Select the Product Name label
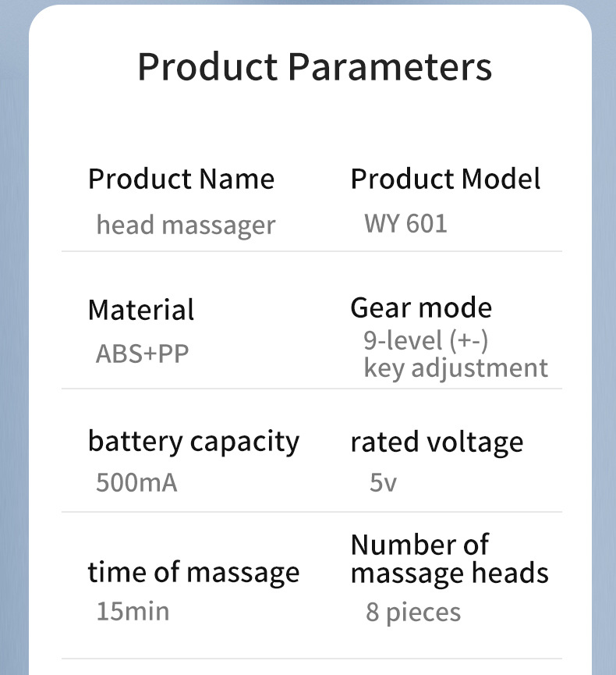This screenshot has height=675, width=616. click(181, 179)
